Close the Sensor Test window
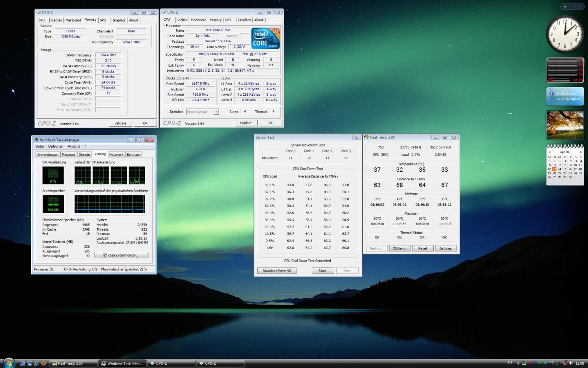 coord(356,137)
